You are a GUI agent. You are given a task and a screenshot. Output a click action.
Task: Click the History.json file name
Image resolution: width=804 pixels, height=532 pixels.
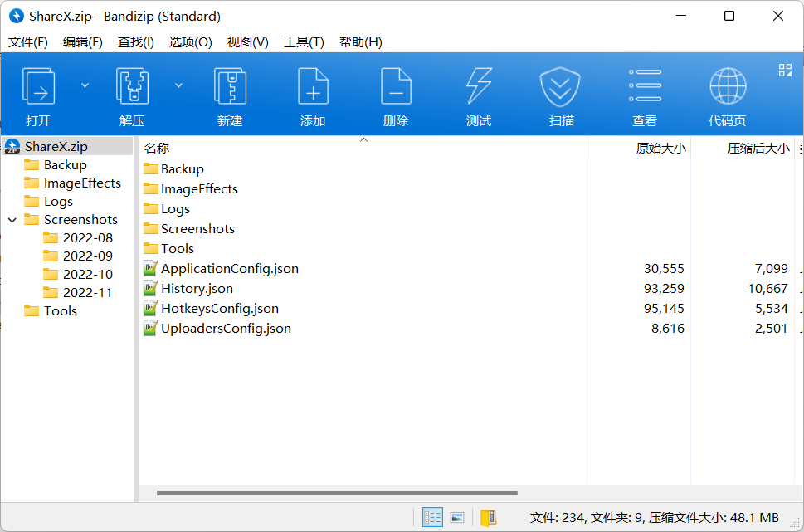[197, 288]
